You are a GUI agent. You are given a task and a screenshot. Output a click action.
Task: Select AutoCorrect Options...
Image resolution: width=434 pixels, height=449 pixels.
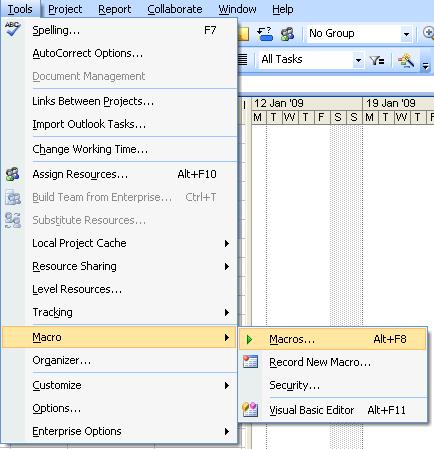point(119,53)
